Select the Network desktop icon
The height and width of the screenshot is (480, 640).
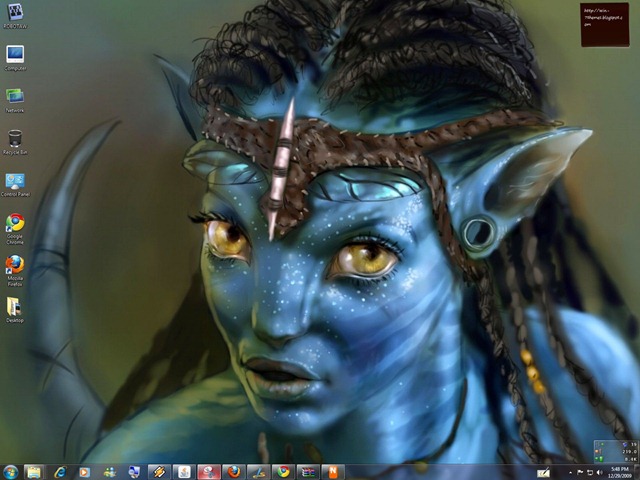point(15,100)
